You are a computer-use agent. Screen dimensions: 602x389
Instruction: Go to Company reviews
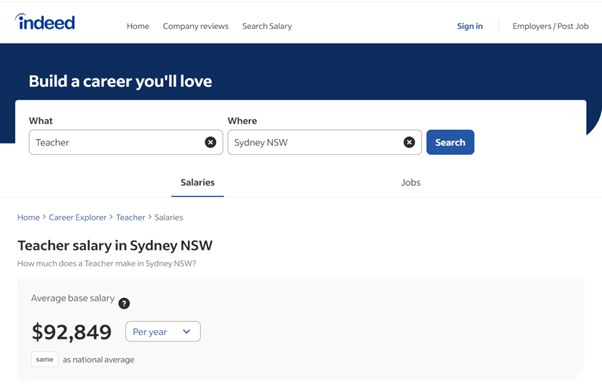(195, 26)
